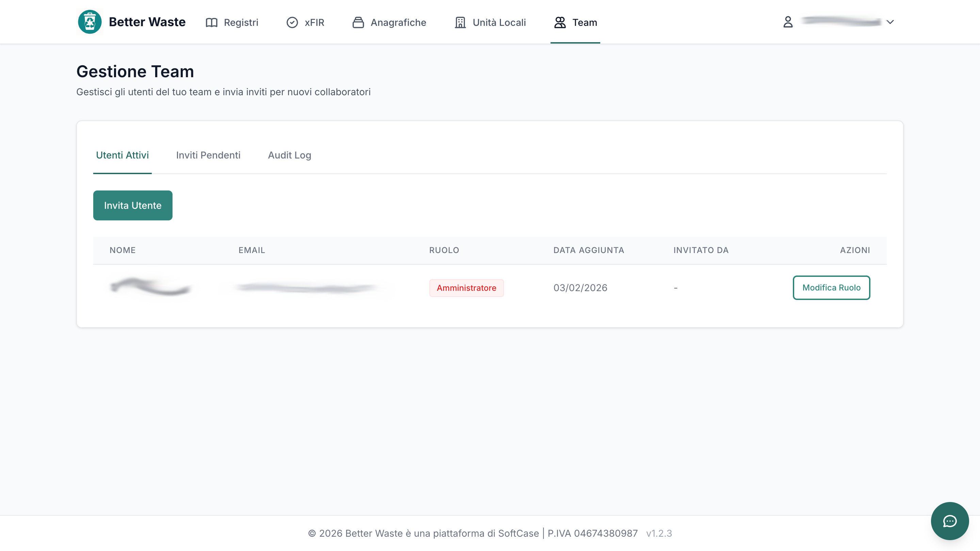Switch to the Inviti Pendenti tab
Image resolution: width=980 pixels, height=551 pixels.
point(208,155)
